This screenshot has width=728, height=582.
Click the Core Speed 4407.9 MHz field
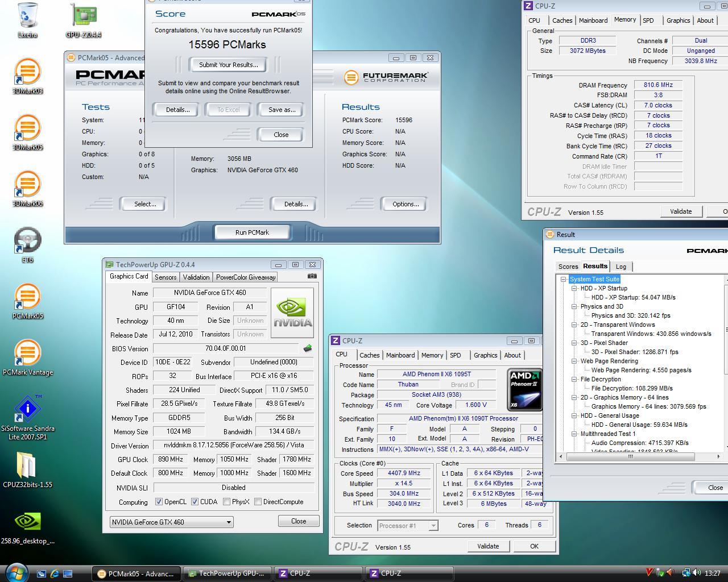(x=404, y=473)
